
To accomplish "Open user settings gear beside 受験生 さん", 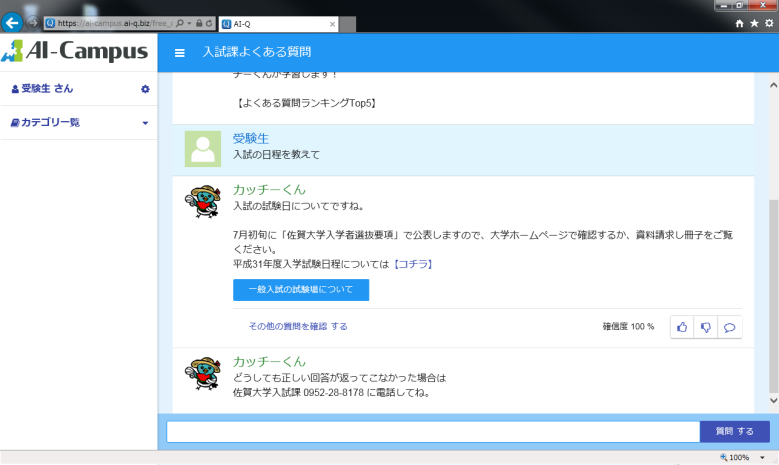I will (145, 89).
